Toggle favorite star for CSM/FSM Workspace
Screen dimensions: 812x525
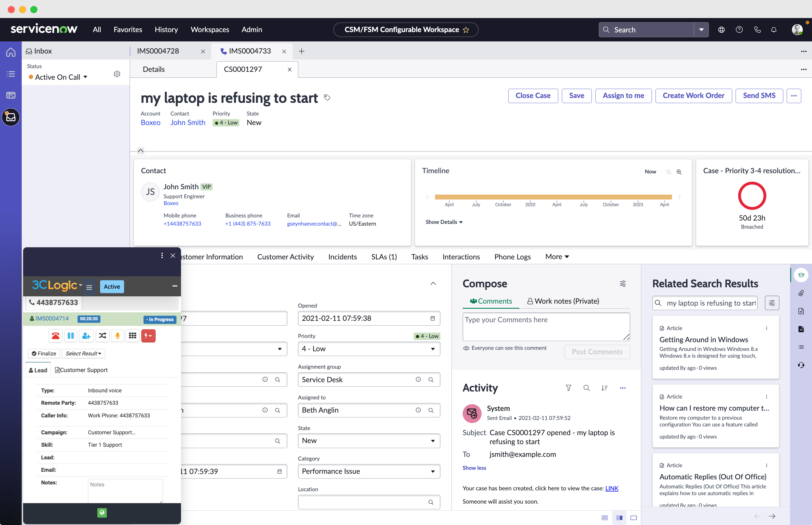tap(466, 30)
